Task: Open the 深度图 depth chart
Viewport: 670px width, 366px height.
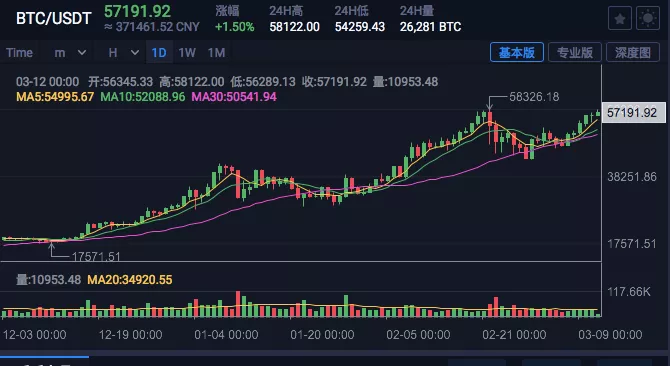Action: click(633, 52)
